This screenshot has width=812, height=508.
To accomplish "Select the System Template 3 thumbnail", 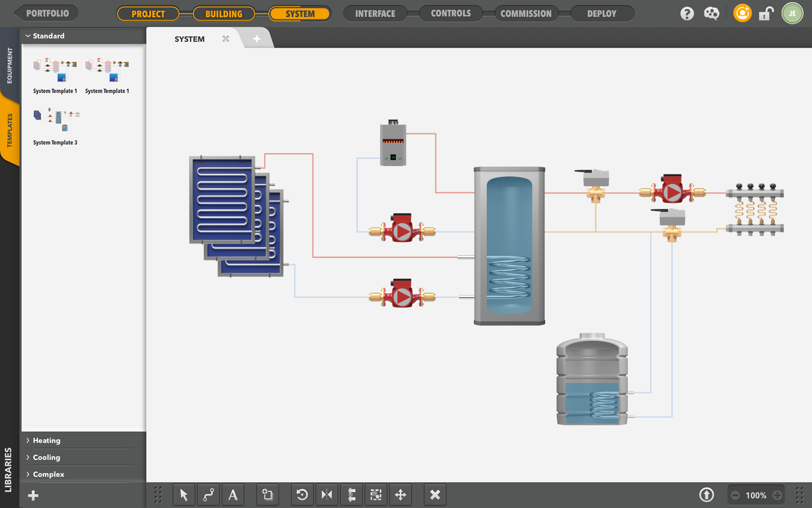I will coord(56,122).
